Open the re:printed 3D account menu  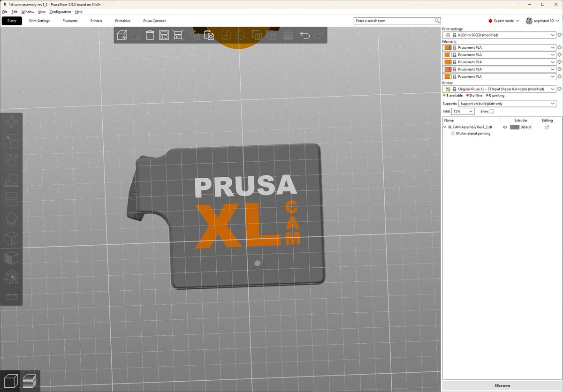pos(542,21)
